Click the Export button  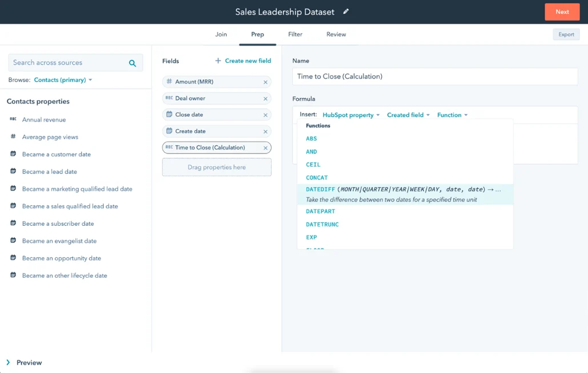(566, 34)
